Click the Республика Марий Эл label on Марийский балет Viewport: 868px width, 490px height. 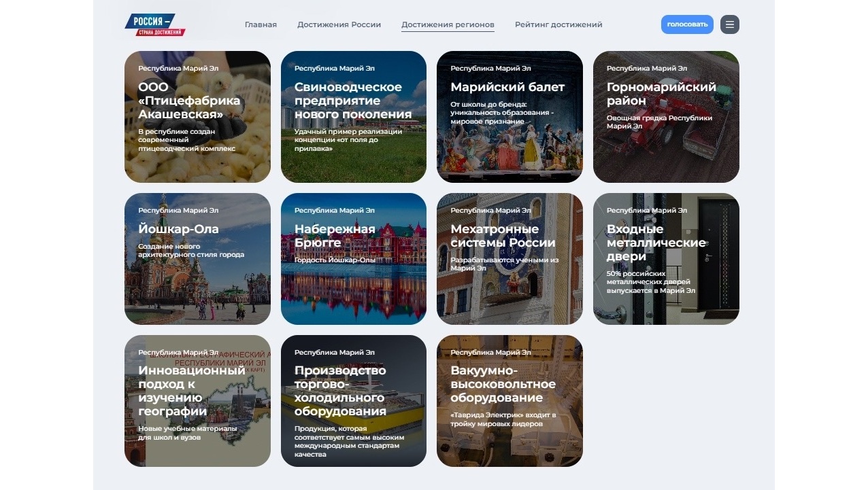490,69
